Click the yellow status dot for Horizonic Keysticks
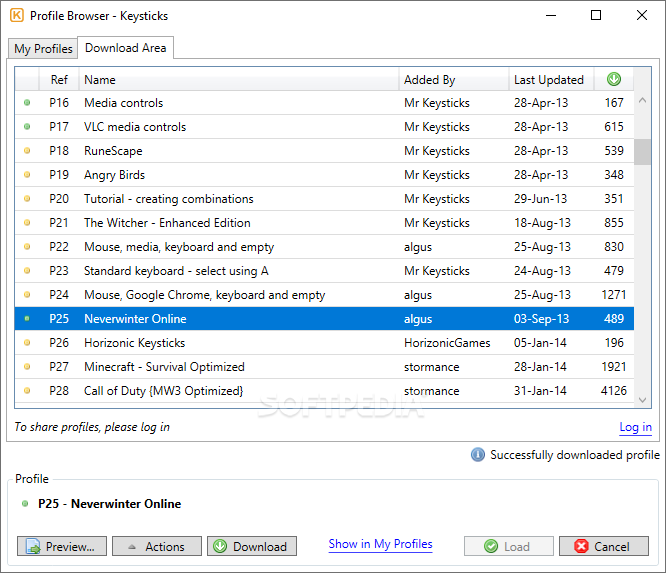The width and height of the screenshot is (666, 573). 27,342
